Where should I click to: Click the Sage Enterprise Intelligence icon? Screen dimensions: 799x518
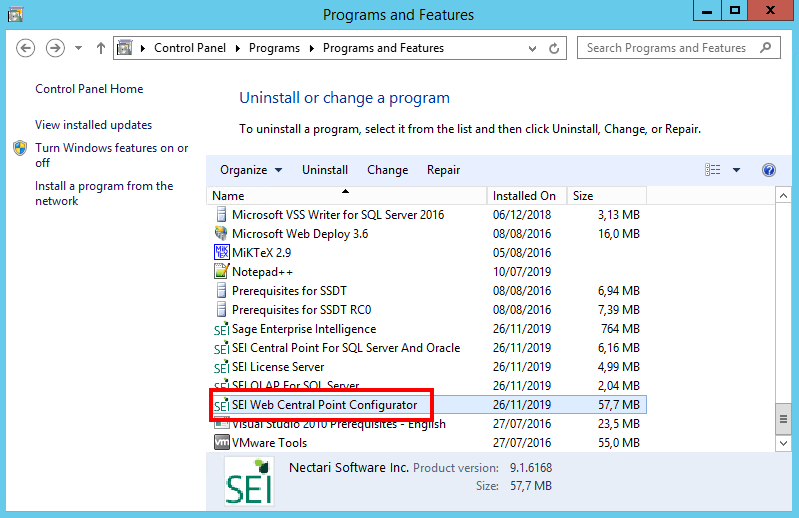(222, 329)
